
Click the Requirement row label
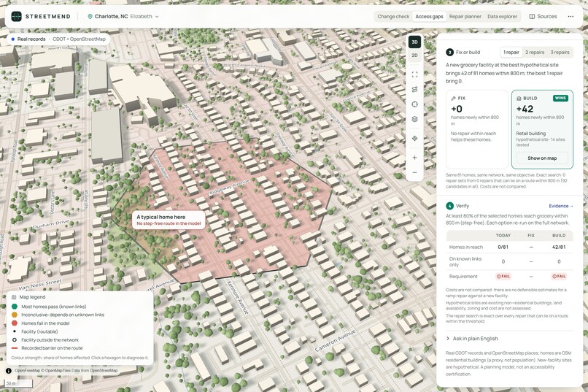click(463, 277)
